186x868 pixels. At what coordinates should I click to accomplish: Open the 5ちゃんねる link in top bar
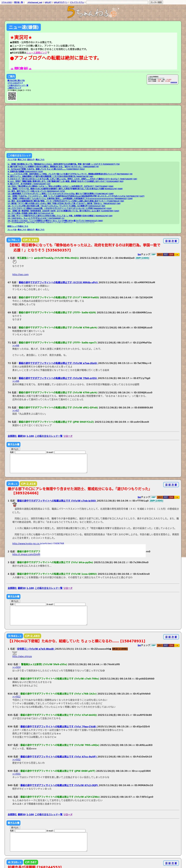tap(6, 2)
